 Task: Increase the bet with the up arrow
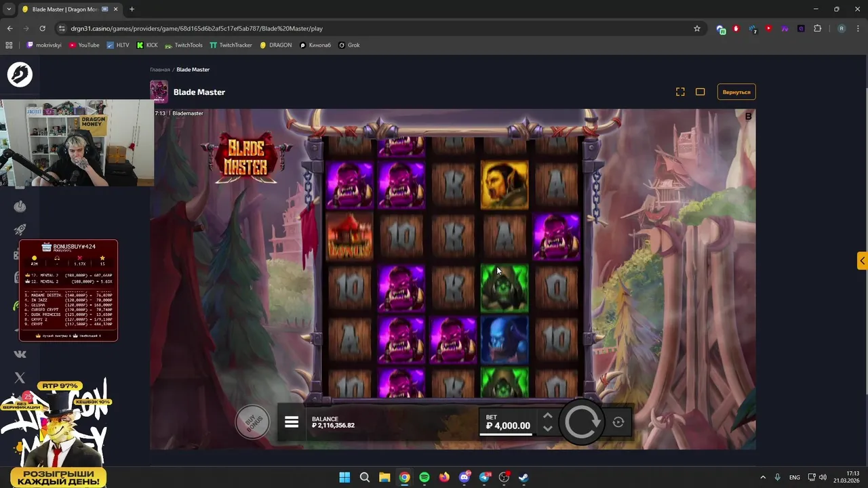548,416
